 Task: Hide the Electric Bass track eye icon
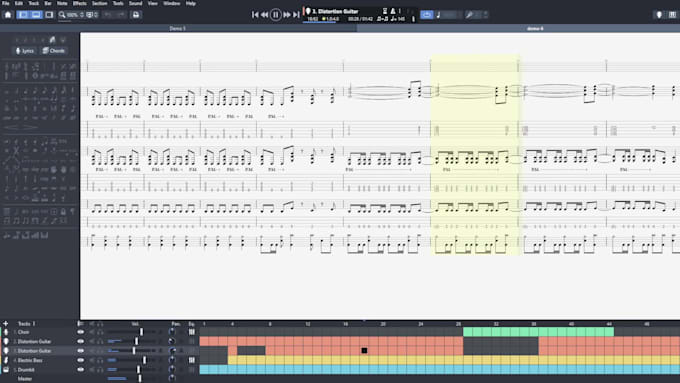81,360
